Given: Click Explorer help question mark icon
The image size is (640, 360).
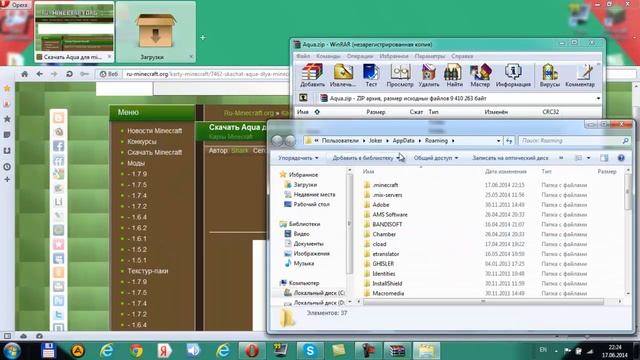Looking at the screenshot, I should [x=621, y=158].
